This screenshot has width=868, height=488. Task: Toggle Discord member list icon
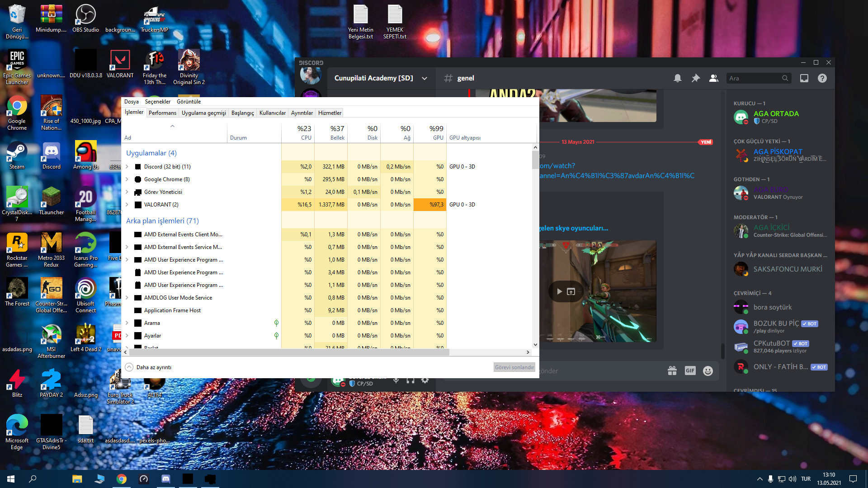(713, 78)
